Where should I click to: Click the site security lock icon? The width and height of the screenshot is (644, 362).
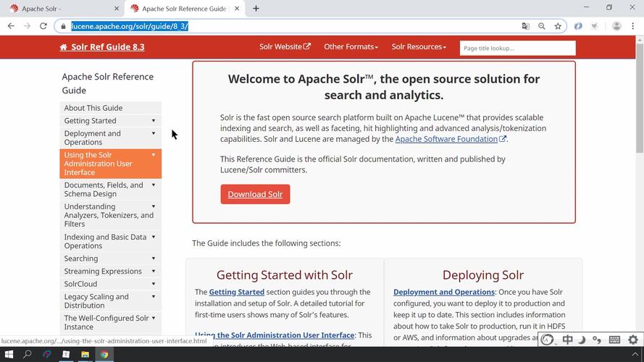[x=63, y=26]
